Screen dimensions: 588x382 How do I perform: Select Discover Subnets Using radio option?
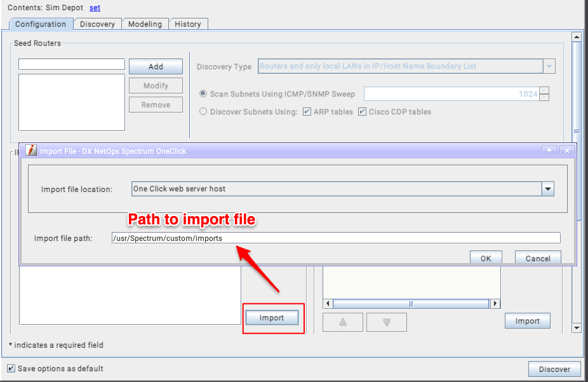(203, 111)
